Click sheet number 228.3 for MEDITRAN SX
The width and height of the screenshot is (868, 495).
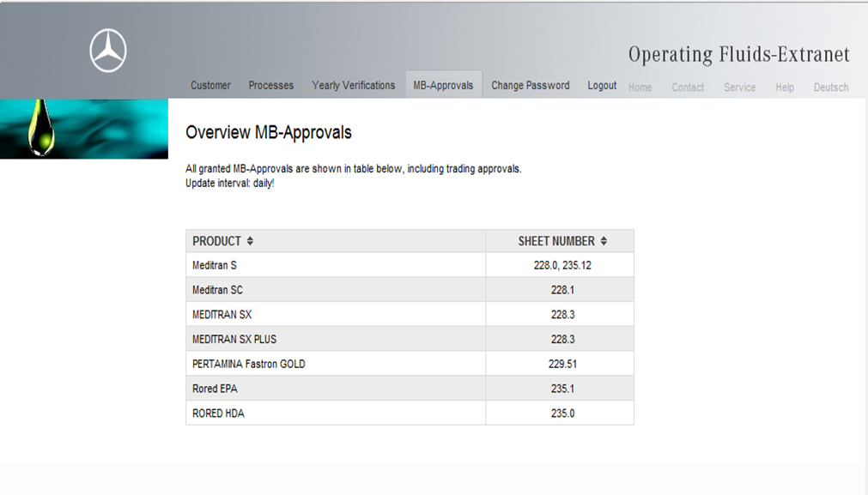(562, 315)
